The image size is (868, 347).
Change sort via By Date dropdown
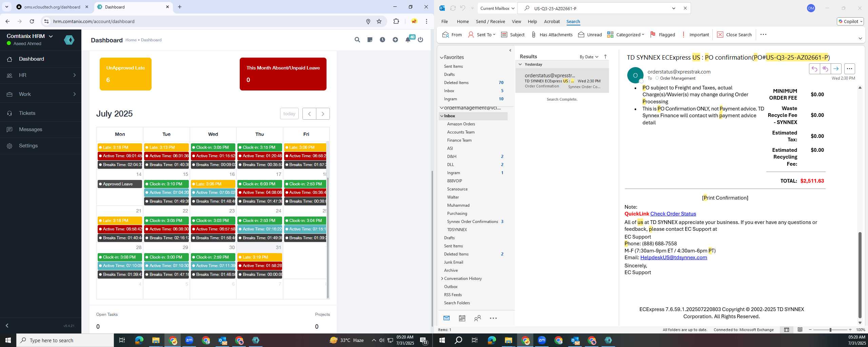[x=589, y=57]
